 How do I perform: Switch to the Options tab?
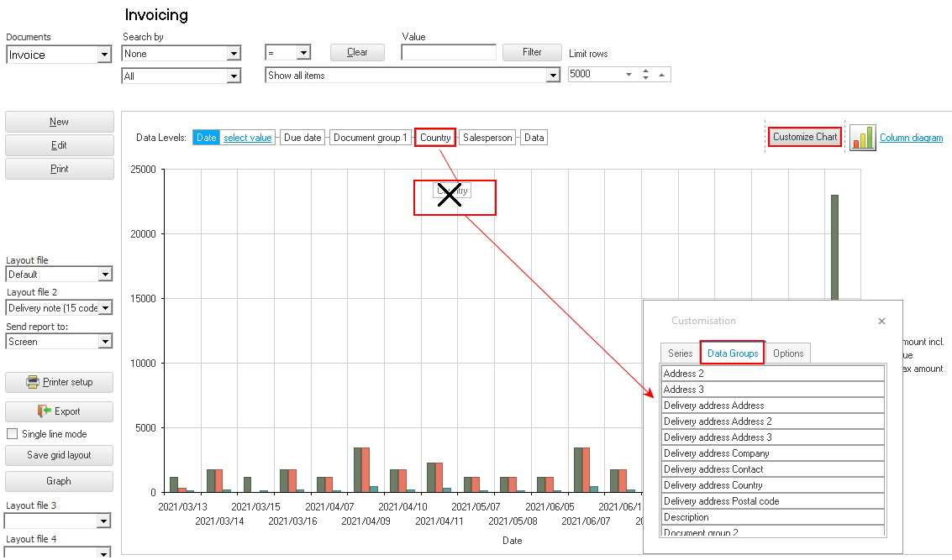point(787,353)
